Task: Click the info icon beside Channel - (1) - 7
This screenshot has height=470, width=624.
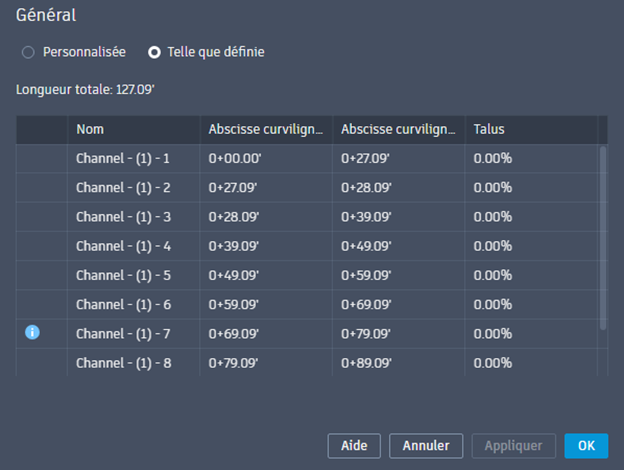Action: click(x=32, y=332)
